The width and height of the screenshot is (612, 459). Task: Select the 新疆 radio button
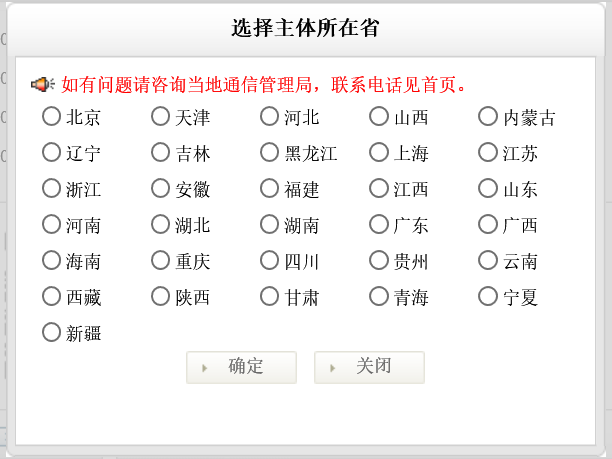point(51,333)
